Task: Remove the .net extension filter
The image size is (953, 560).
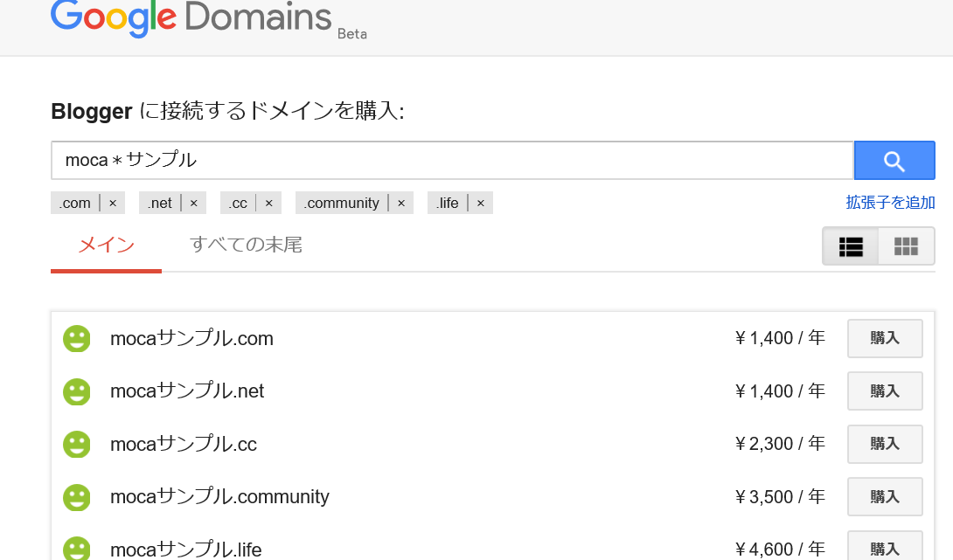Action: click(x=194, y=203)
